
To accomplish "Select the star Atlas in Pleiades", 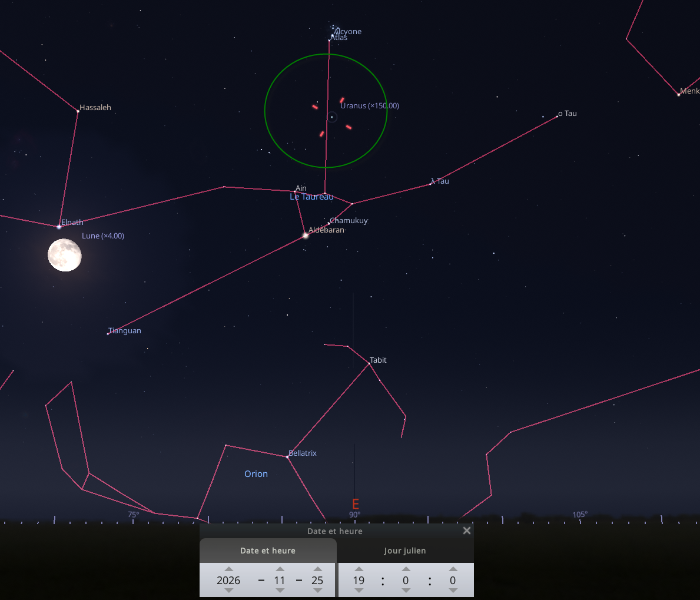I will pyautogui.click(x=330, y=40).
